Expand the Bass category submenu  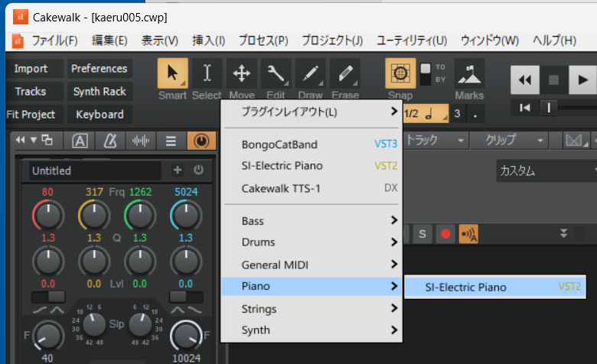click(312, 221)
